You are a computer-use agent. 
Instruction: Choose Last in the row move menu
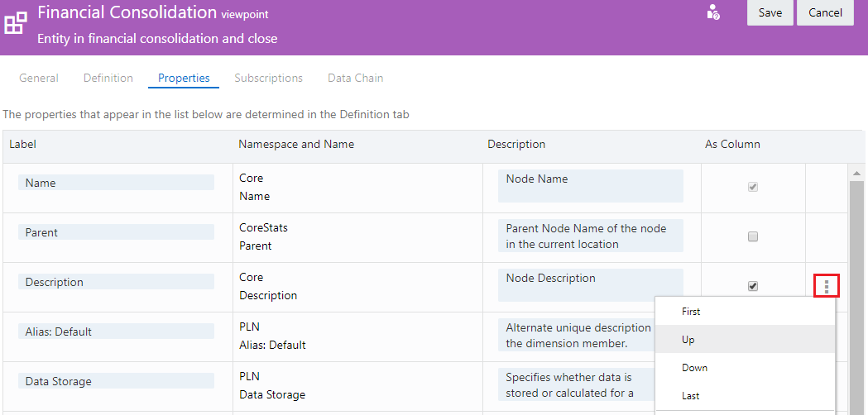pos(691,396)
